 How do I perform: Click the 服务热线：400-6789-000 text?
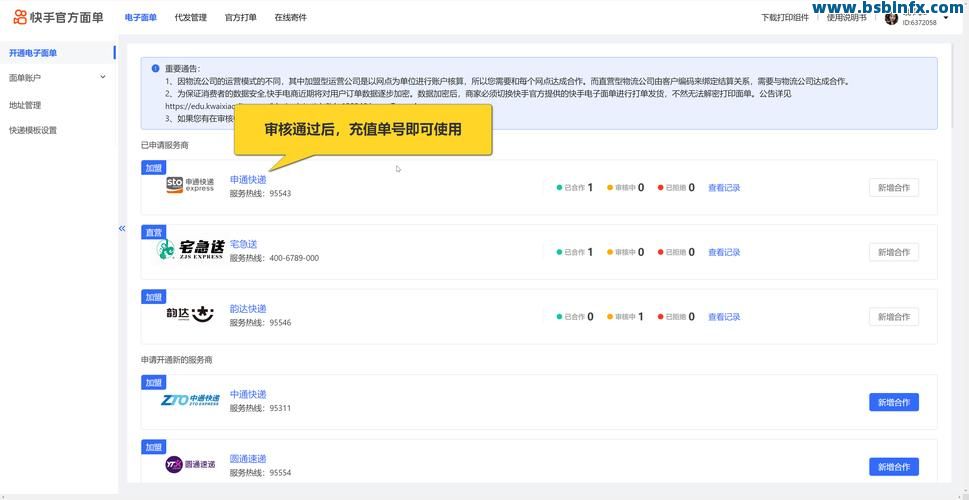[x=274, y=258]
